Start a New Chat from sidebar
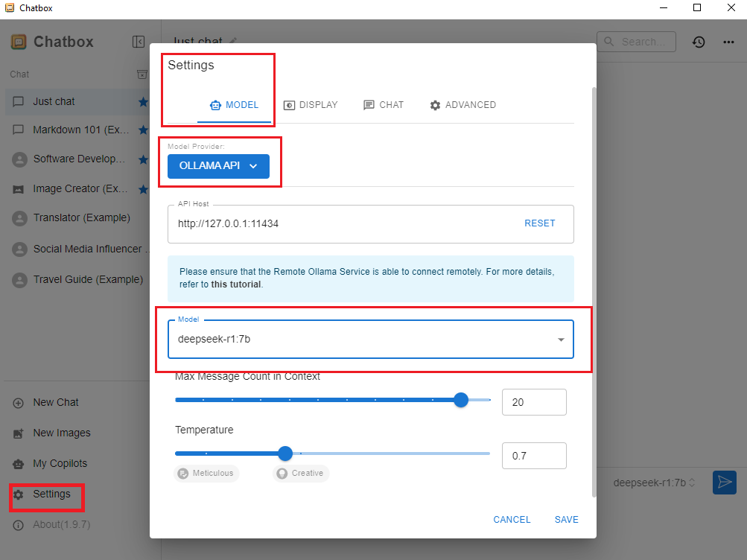This screenshot has width=747, height=560. 55,402
